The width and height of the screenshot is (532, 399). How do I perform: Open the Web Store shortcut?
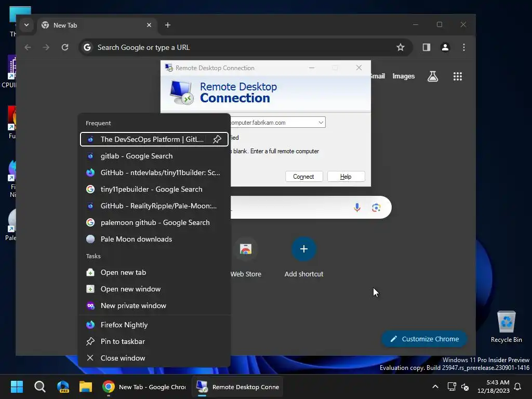pyautogui.click(x=246, y=258)
